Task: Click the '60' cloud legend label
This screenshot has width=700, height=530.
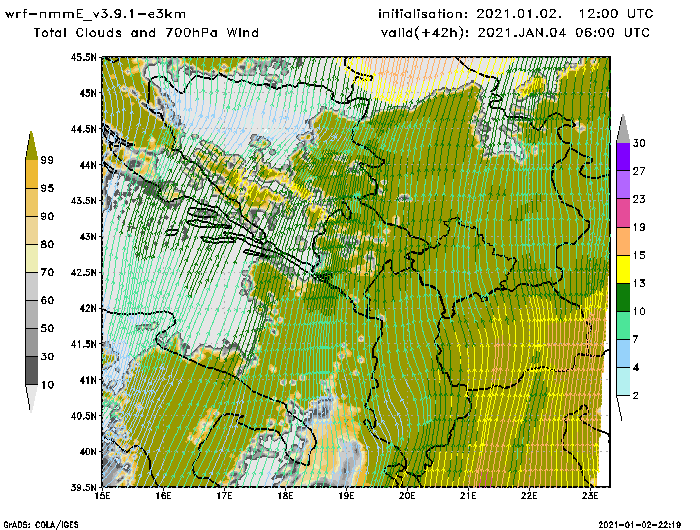Action: (47, 300)
